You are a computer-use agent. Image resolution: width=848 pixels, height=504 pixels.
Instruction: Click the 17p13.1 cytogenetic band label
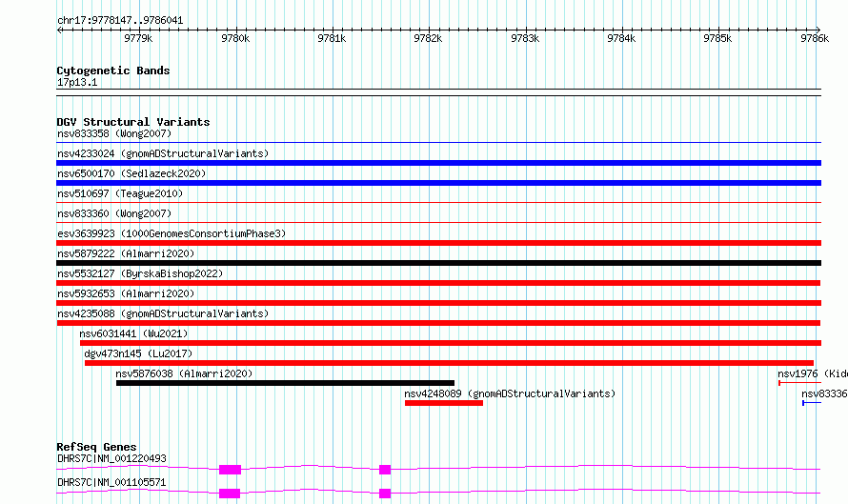77,82
